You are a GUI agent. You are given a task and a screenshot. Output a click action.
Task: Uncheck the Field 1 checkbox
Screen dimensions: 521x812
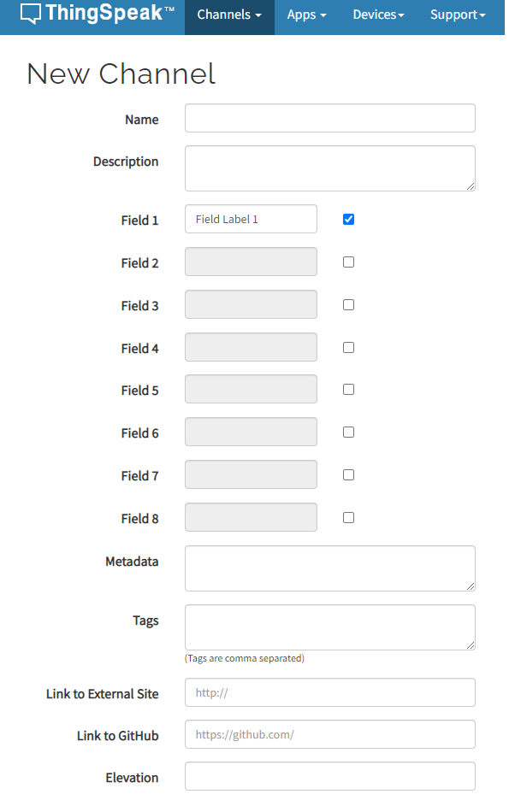tap(348, 220)
